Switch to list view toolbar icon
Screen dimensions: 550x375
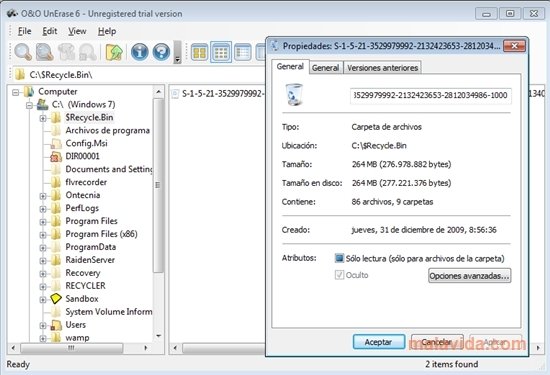click(x=243, y=53)
